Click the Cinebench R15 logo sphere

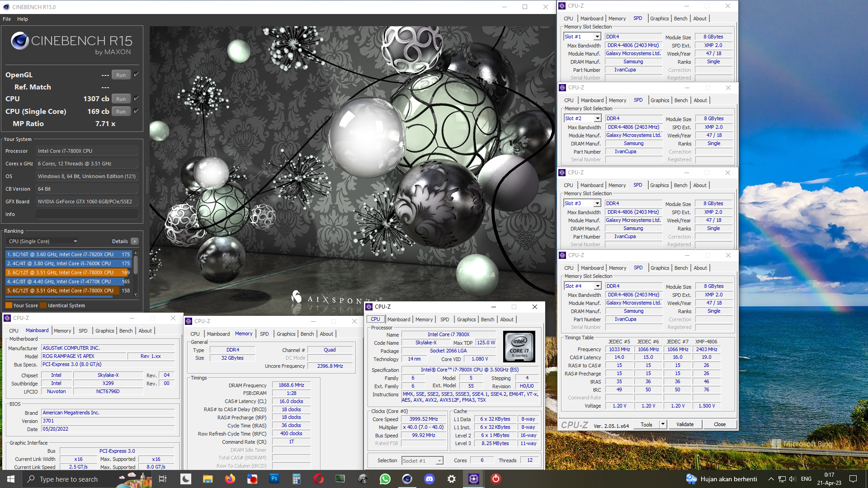pyautogui.click(x=19, y=41)
